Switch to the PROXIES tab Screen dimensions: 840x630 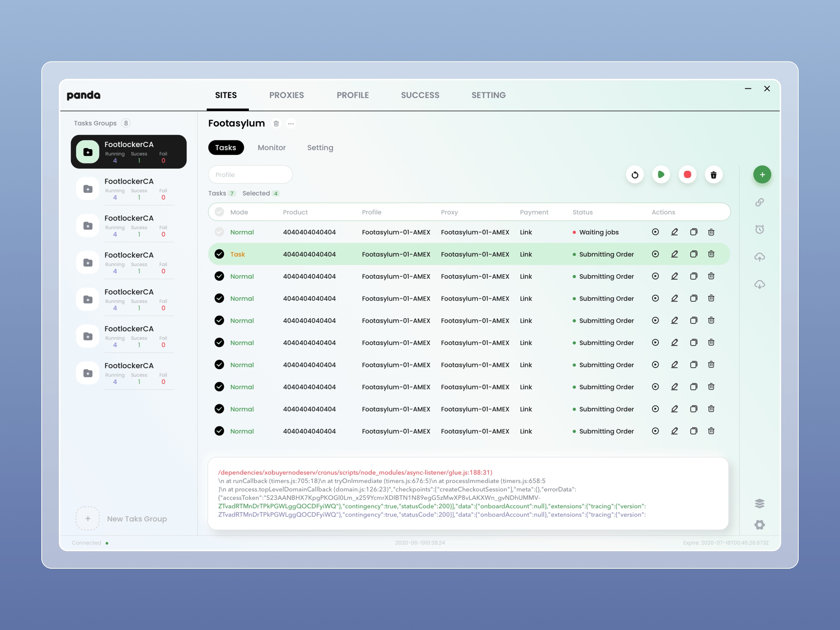(286, 95)
